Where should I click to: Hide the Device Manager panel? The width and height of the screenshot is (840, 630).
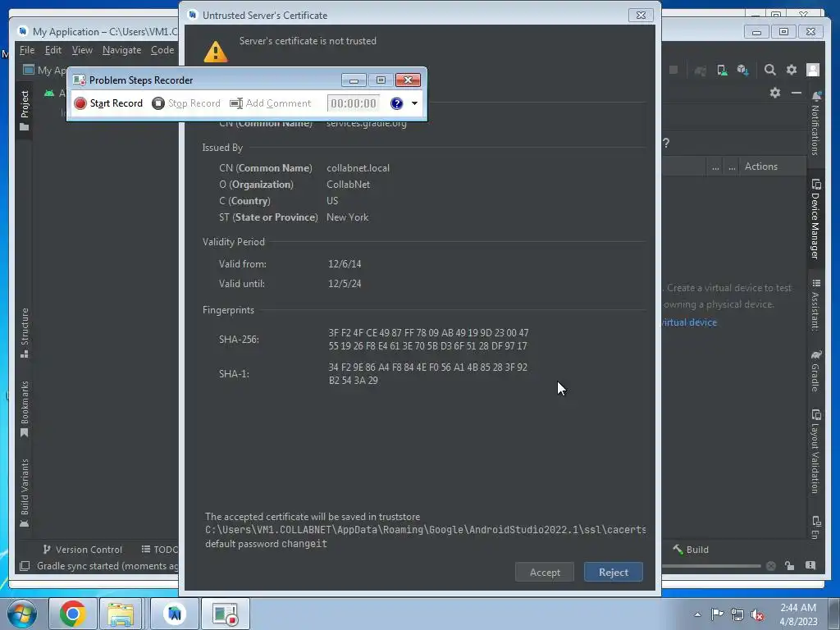point(797,93)
